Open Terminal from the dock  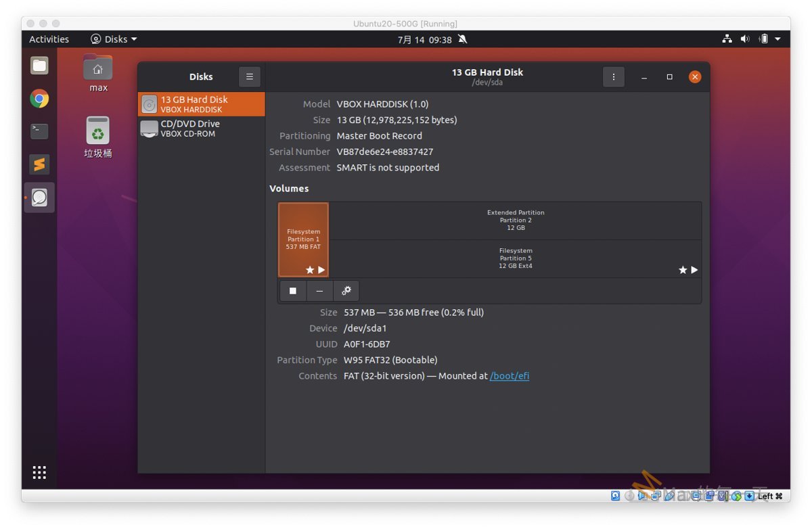(39, 131)
